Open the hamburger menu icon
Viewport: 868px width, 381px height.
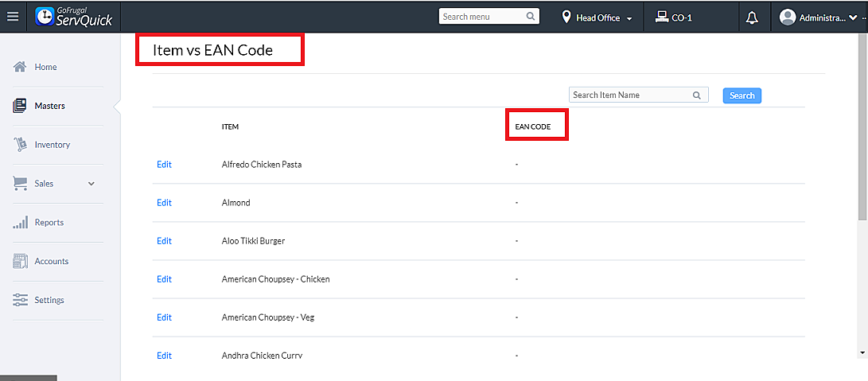click(x=13, y=17)
